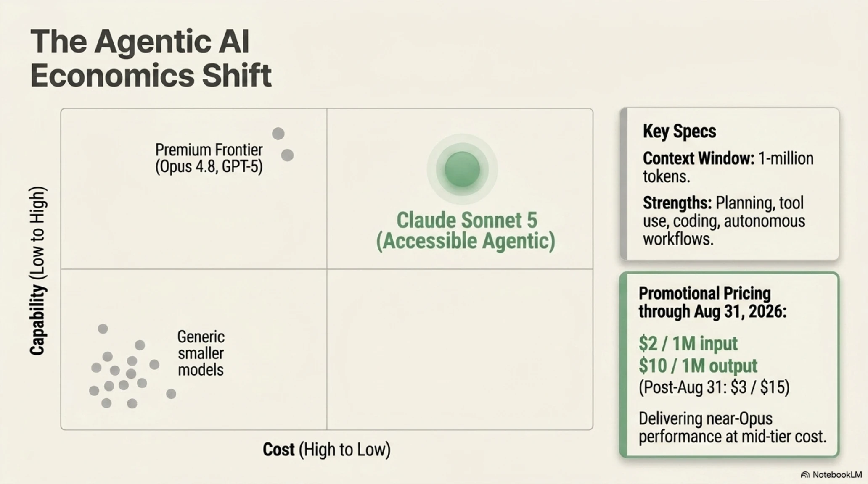868x484 pixels.
Task: Click the NotebookLM watermark text
Action: point(837,475)
